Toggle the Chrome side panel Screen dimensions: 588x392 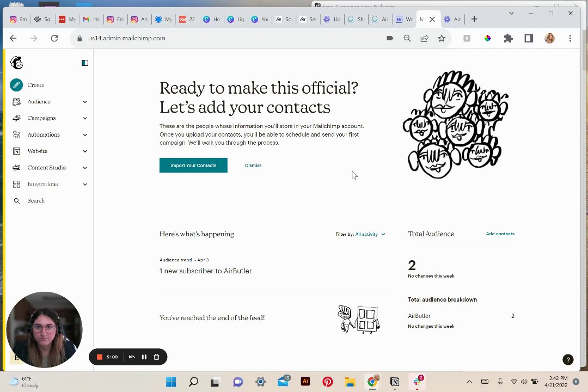point(529,38)
